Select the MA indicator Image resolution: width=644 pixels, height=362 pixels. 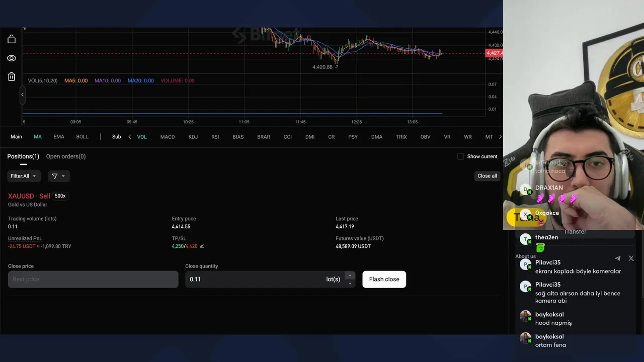tap(38, 137)
